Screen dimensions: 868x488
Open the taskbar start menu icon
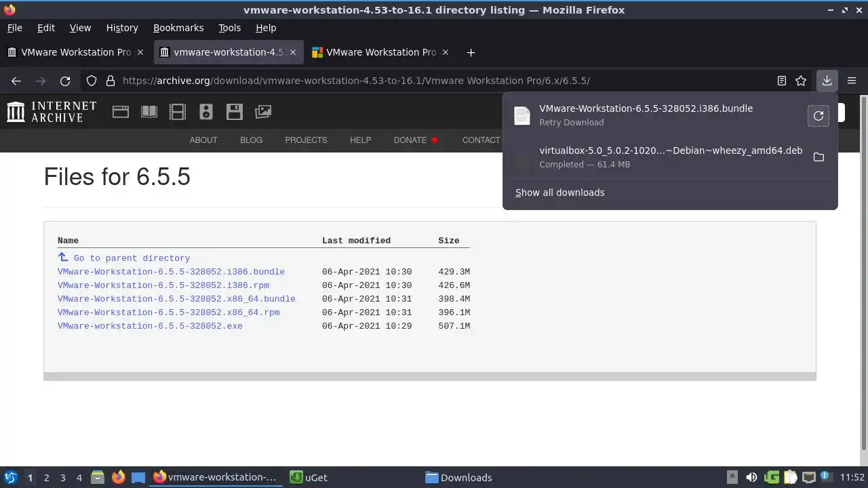point(10,477)
